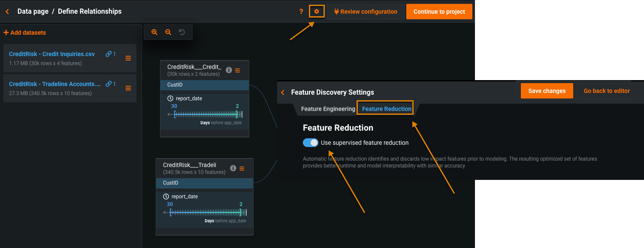Open menu for Tradeline Accounts dataset
This screenshot has width=644, height=248.
(x=128, y=88)
